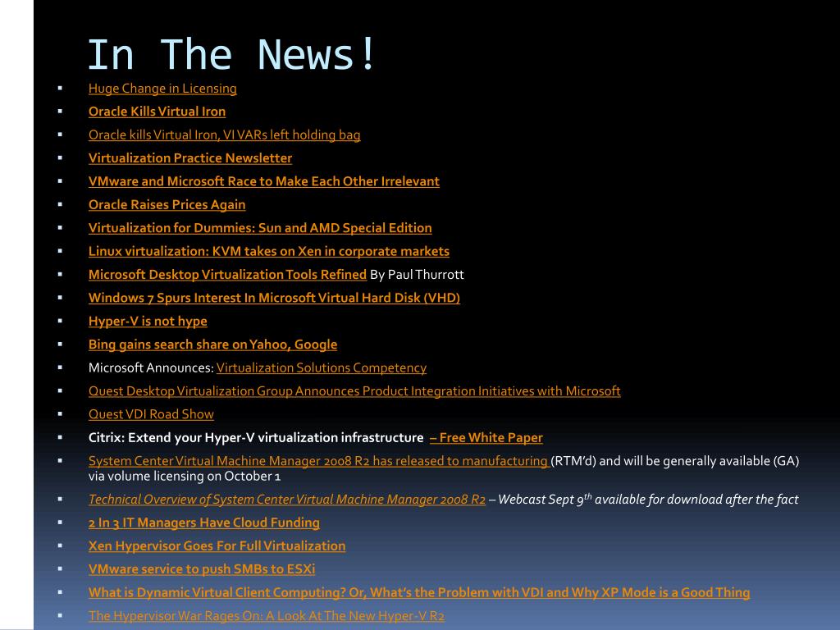
Task: Select the 'Microsoft Announces:' text
Action: pos(151,368)
